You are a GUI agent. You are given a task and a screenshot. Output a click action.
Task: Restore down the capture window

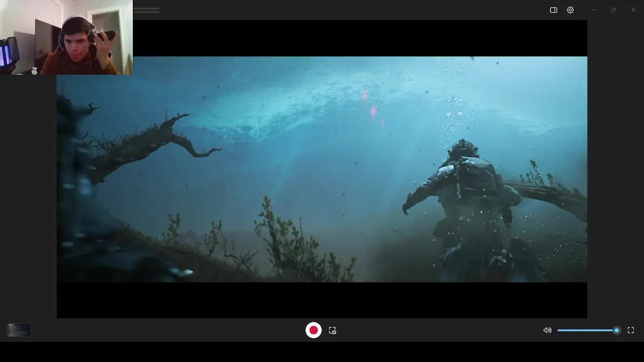[x=613, y=10]
